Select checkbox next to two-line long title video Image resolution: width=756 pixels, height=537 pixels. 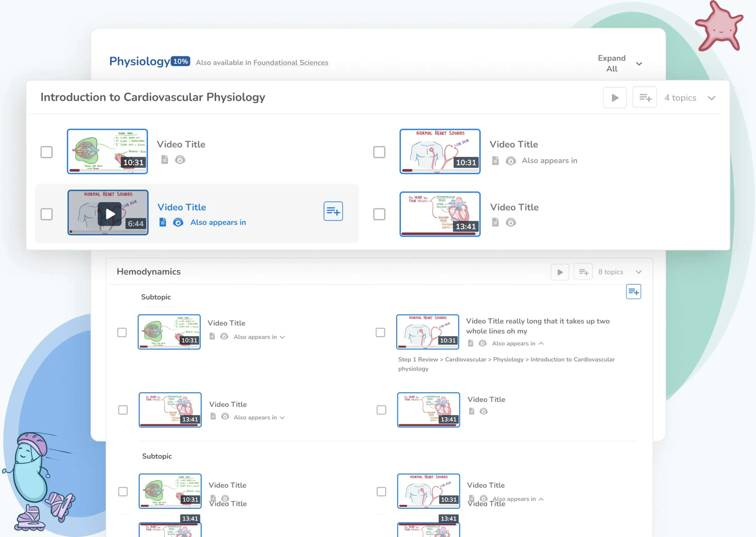[x=380, y=332]
